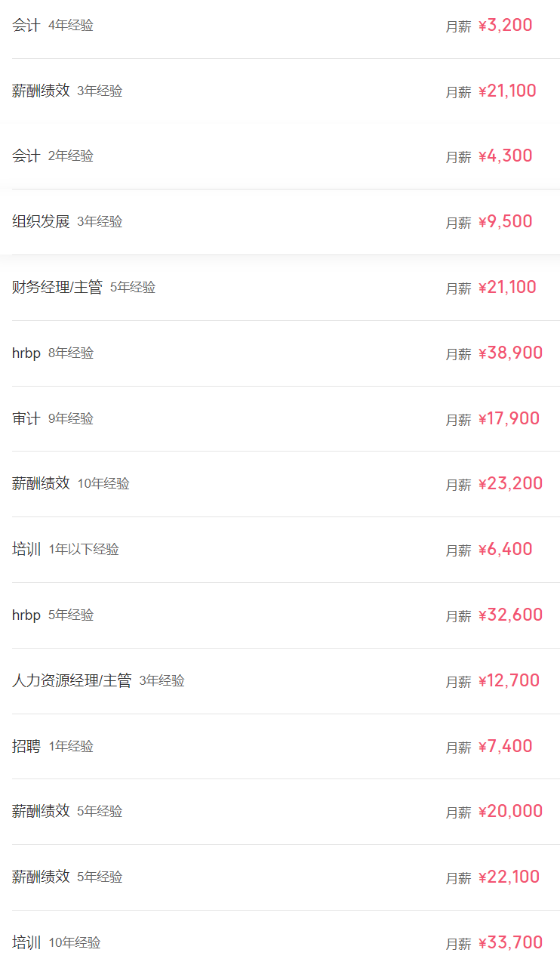This screenshot has height=965, width=560.
Task: Click the ¥38,900 salary amount
Action: point(510,353)
